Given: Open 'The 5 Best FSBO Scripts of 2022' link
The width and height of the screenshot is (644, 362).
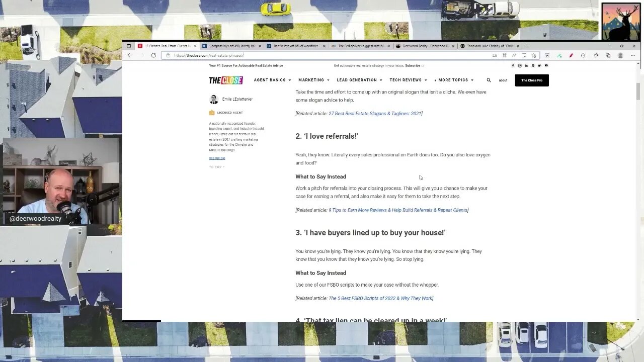Looking at the screenshot, I should (x=380, y=298).
